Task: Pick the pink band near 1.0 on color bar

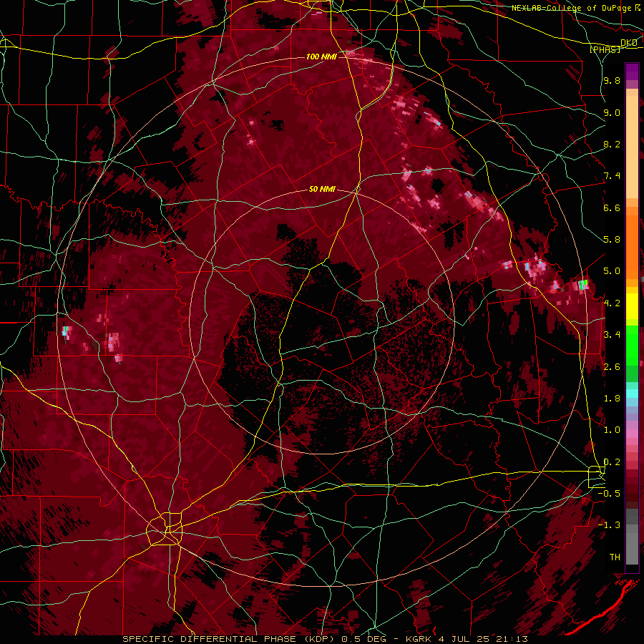Action: (632, 434)
